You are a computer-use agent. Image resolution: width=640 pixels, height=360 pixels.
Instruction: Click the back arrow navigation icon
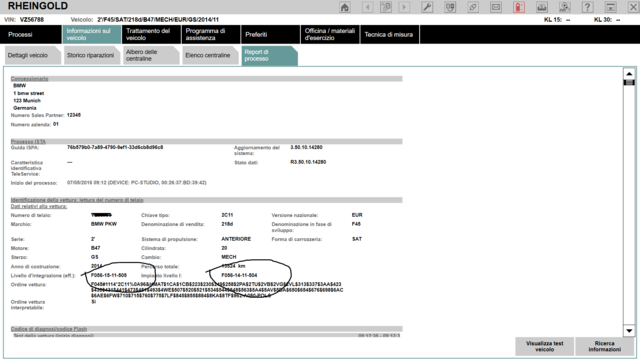coord(368,7)
